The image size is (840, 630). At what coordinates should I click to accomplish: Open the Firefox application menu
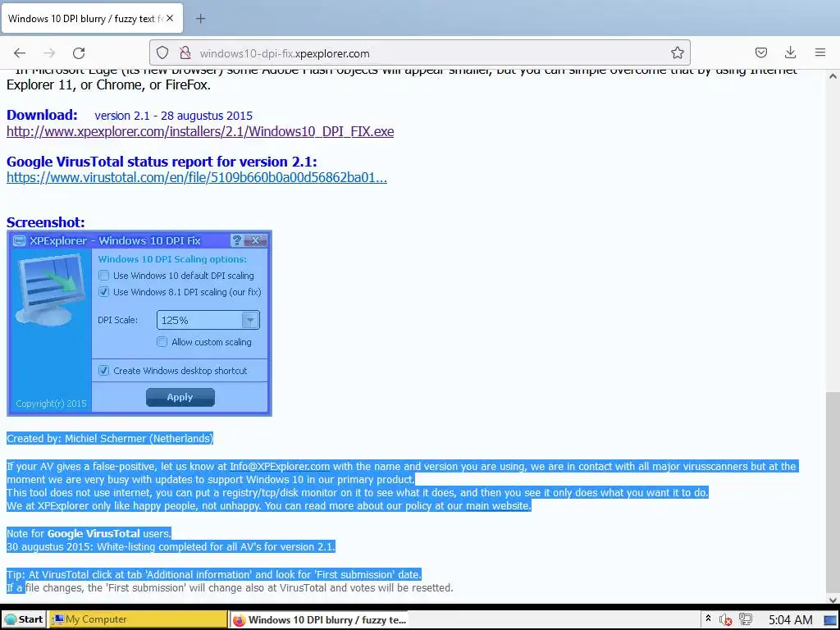pyautogui.click(x=820, y=52)
